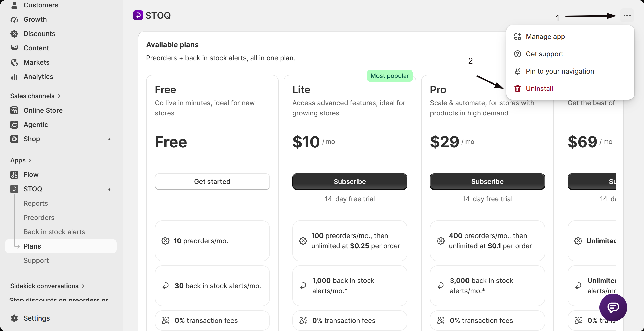This screenshot has height=331, width=644.
Task: Click the Shop channel icon
Action: click(x=14, y=139)
